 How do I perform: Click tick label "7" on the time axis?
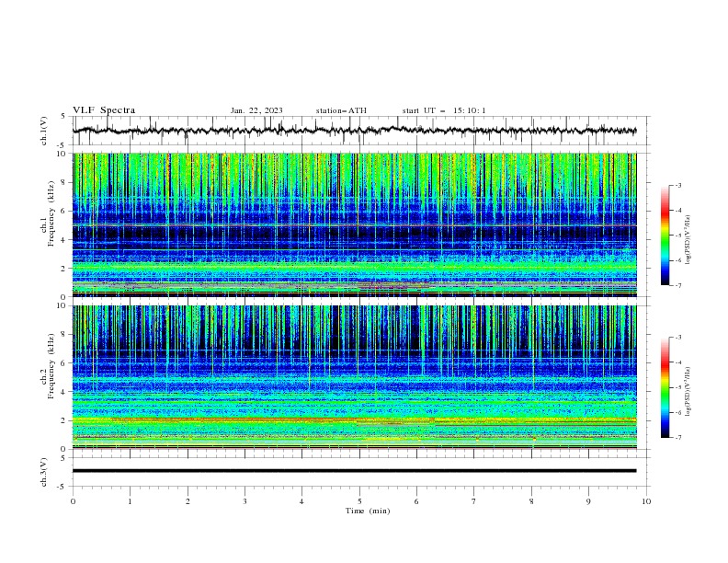click(x=474, y=501)
